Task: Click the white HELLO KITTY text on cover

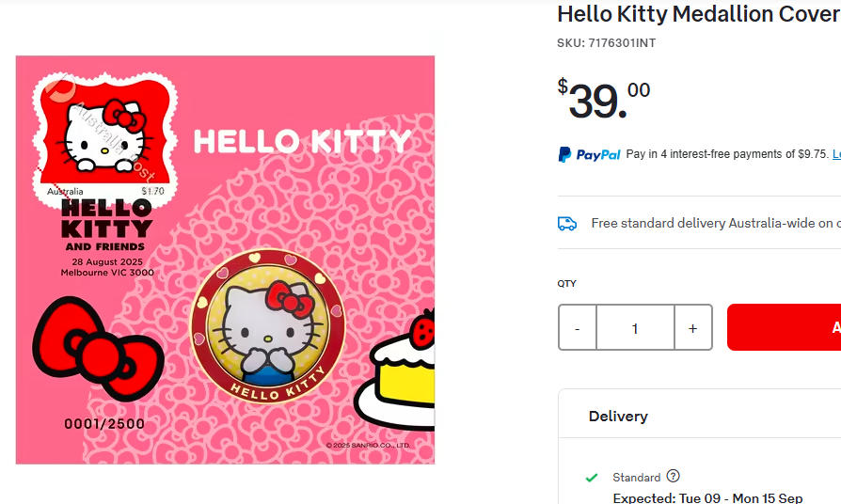Action: click(x=302, y=142)
